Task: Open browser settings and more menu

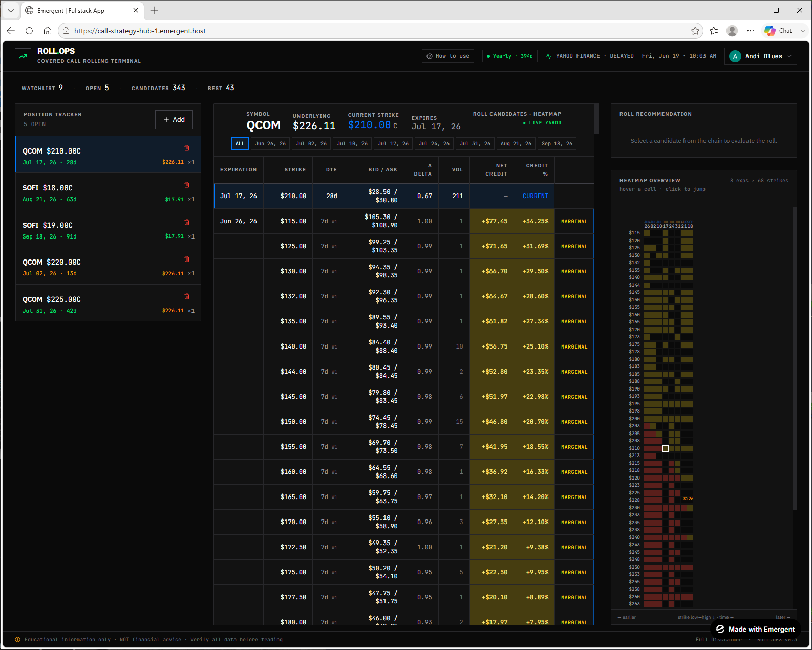Action: (751, 31)
